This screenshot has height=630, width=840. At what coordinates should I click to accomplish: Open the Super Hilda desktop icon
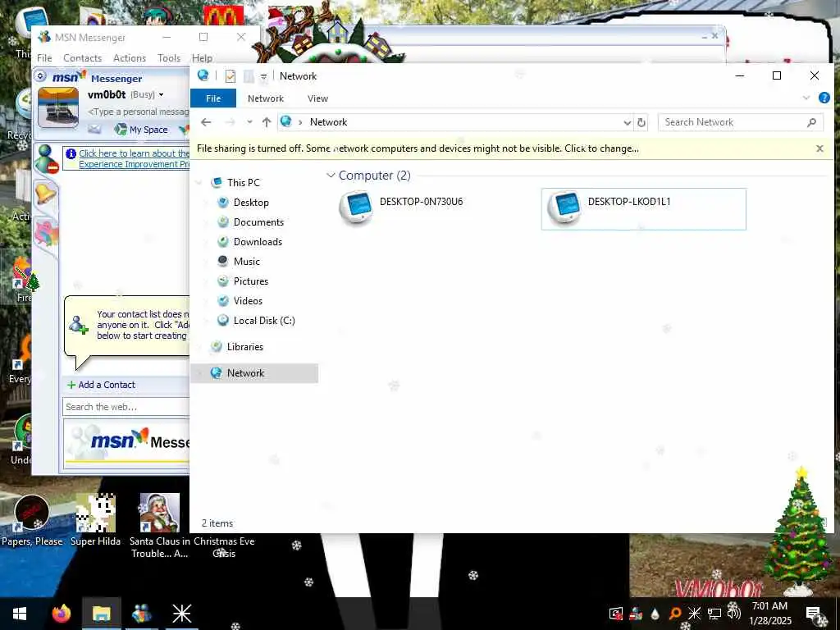pos(95,520)
